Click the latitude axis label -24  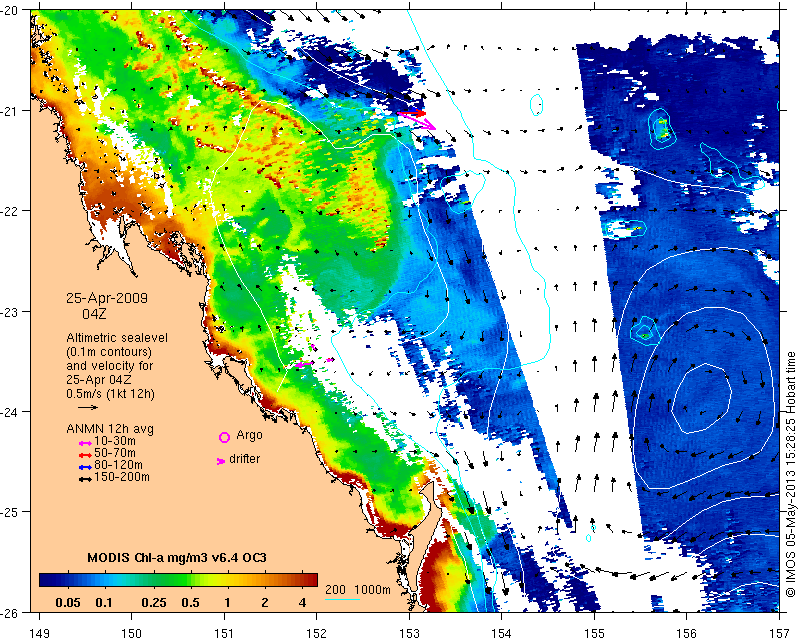tap(10, 411)
